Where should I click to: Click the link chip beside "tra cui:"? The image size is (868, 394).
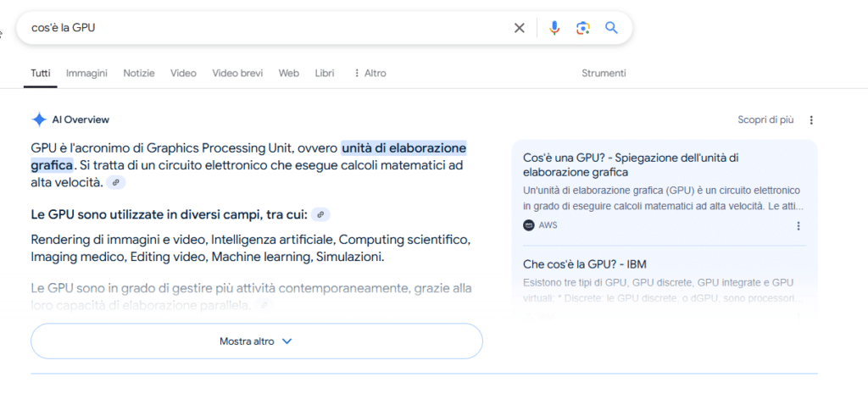320,214
